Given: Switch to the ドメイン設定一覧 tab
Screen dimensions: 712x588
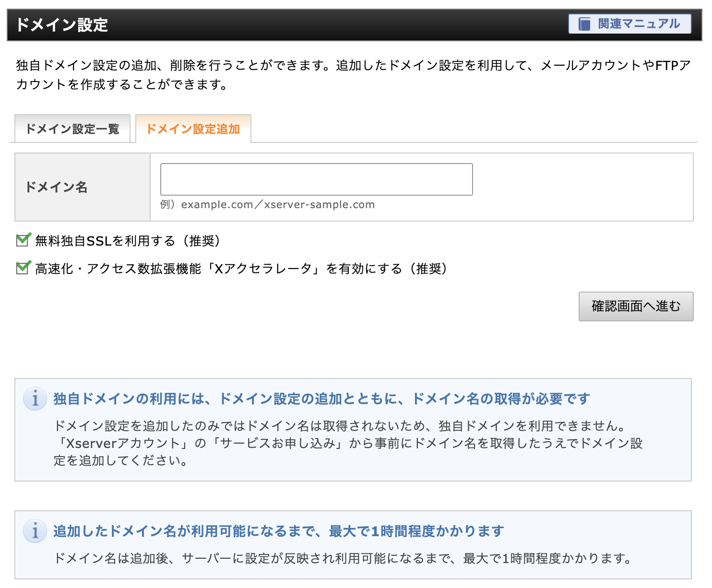Looking at the screenshot, I should point(72,129).
